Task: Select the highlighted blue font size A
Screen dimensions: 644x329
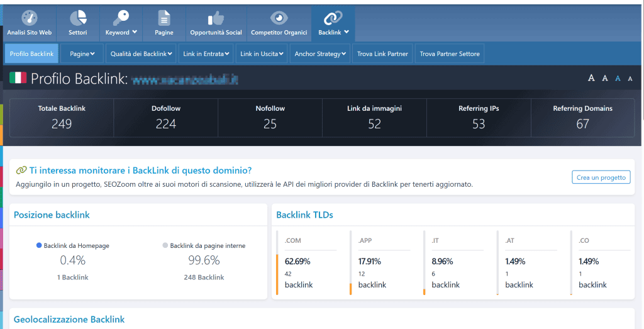Action: (618, 78)
